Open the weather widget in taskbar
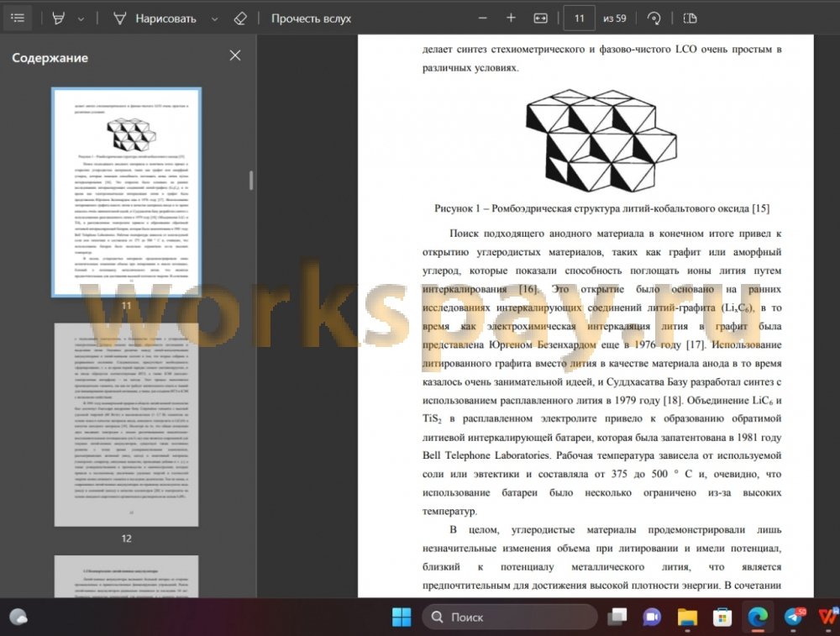Viewport: 840px width, 636px height. coord(18,618)
